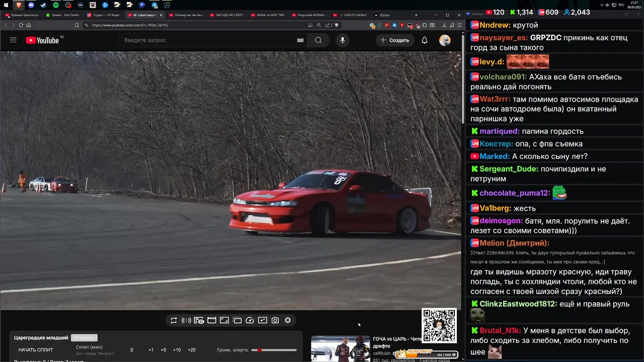Open Brave browser in the taskbar
Viewport: 644px width, 362px height.
(x=19, y=5)
